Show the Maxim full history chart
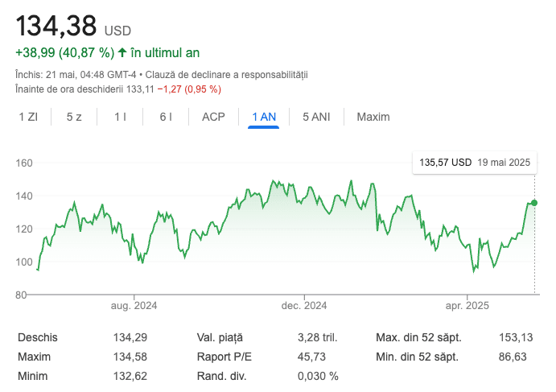This screenshot has height=392, width=556. coord(373,117)
